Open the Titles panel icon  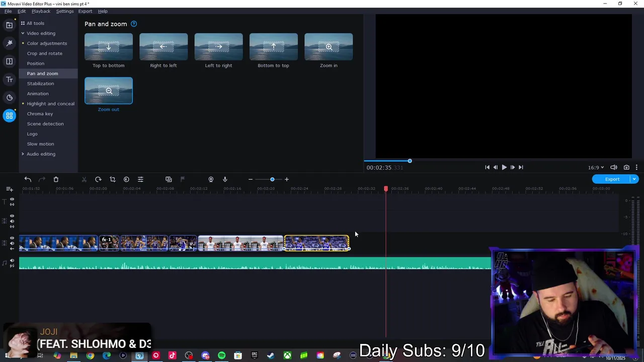[9, 79]
